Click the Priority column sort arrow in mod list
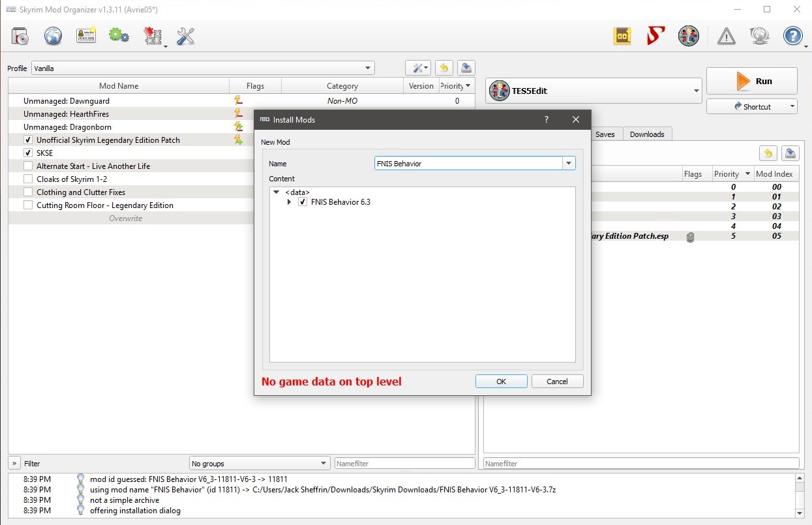Screen dimensions: 812x525 pos(468,85)
